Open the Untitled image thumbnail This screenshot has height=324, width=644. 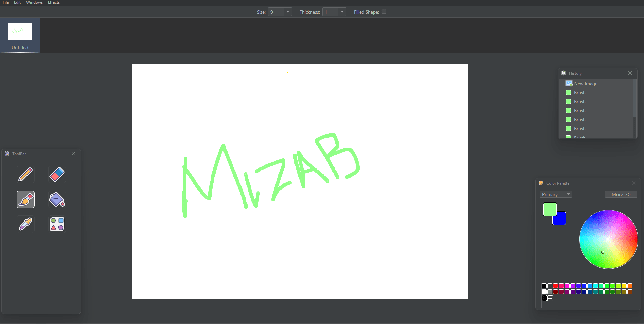pyautogui.click(x=20, y=35)
